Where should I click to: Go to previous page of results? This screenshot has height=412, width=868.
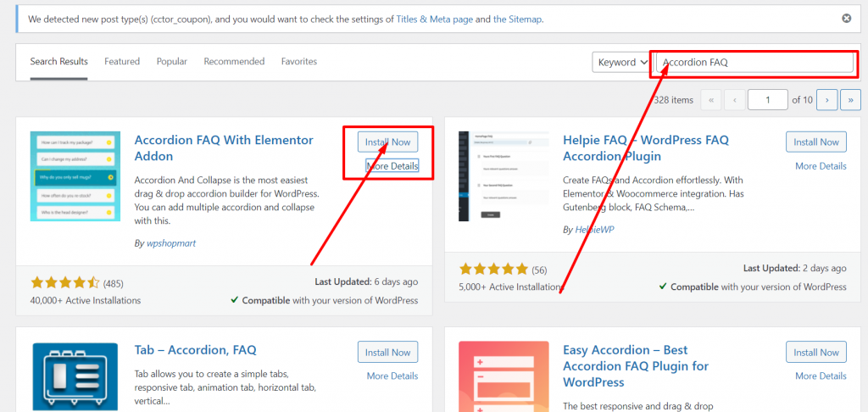(735, 100)
